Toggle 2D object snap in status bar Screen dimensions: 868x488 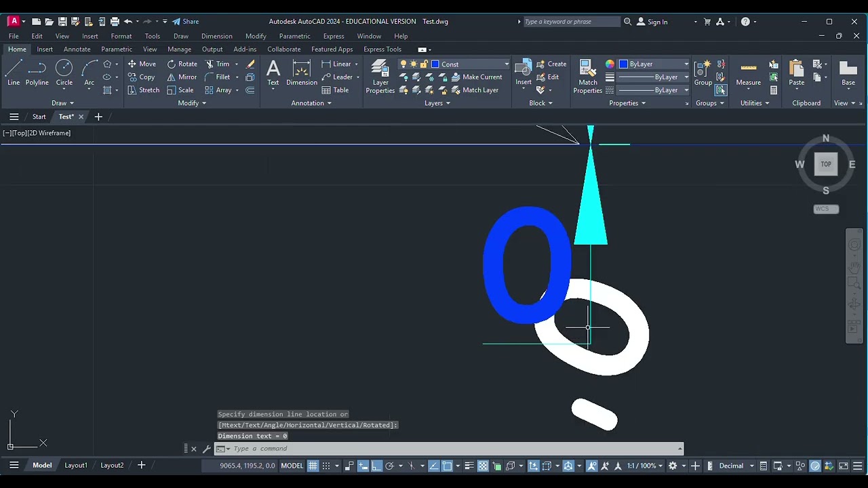(x=448, y=466)
